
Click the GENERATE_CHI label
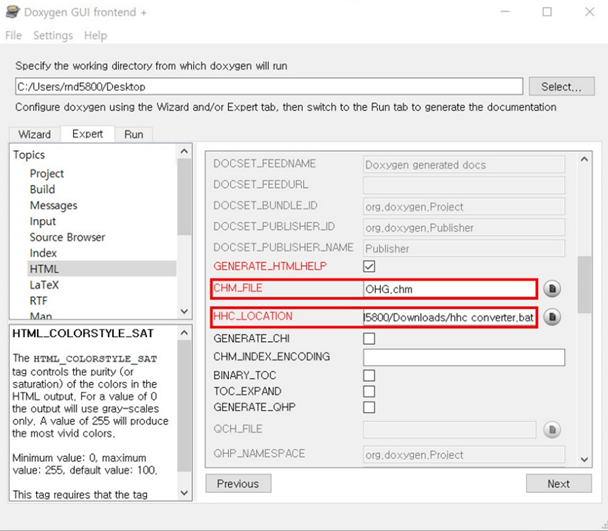252,339
